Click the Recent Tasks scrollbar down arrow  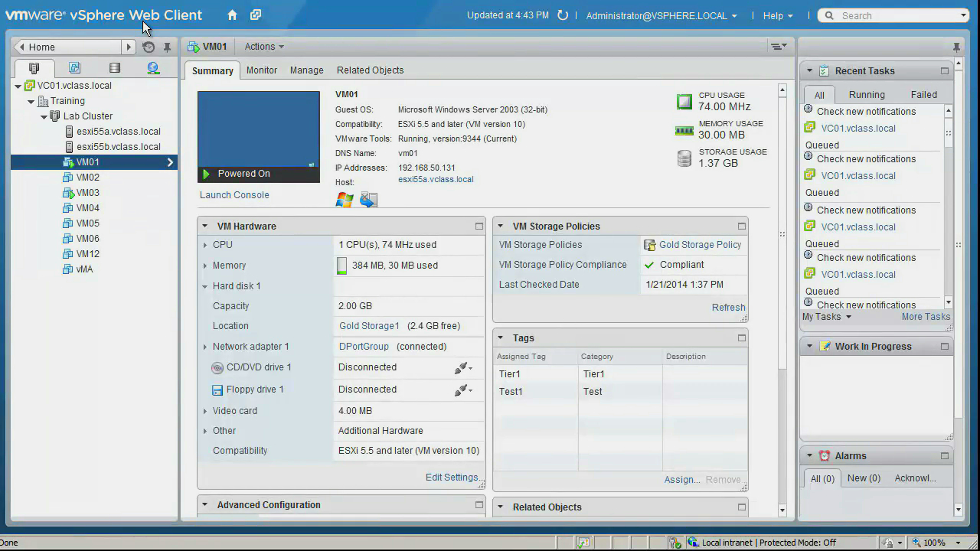click(x=949, y=303)
